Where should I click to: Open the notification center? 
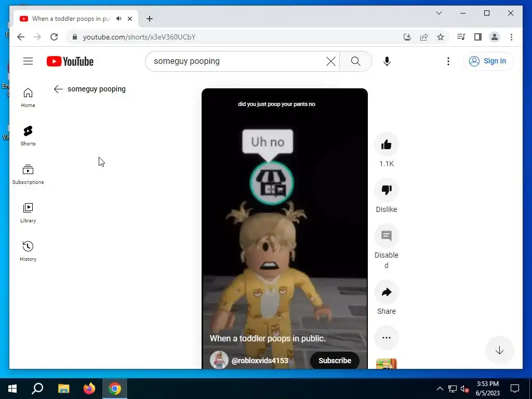point(515,389)
